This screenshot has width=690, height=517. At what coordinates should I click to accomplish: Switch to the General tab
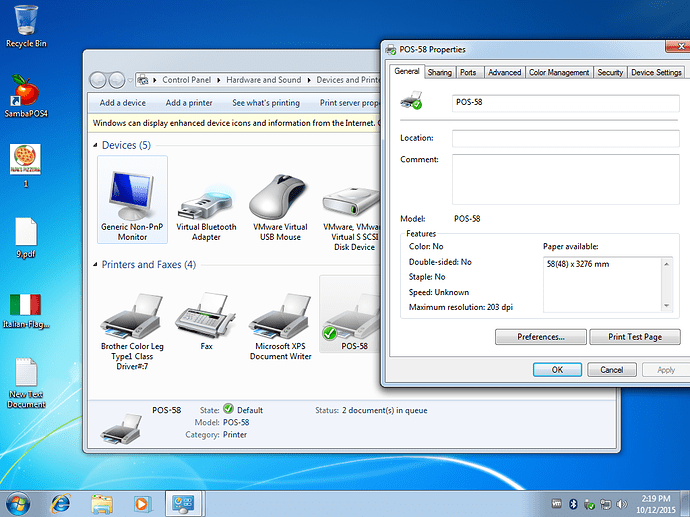(407, 71)
